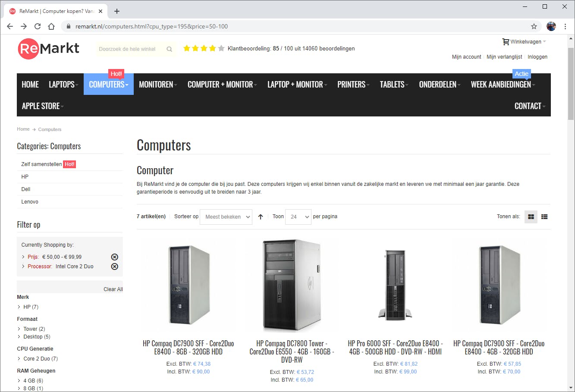Go to the Home menu item
575x392 pixels.
[30, 85]
